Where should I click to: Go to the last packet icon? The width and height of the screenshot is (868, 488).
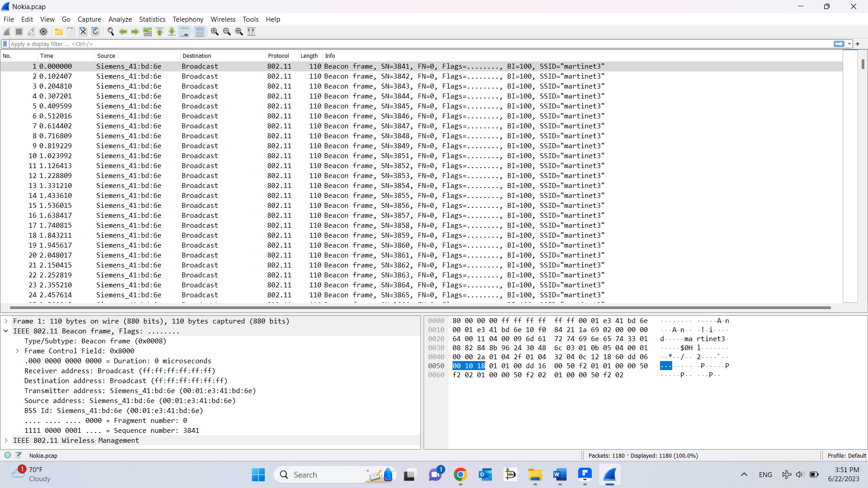[x=172, y=32]
